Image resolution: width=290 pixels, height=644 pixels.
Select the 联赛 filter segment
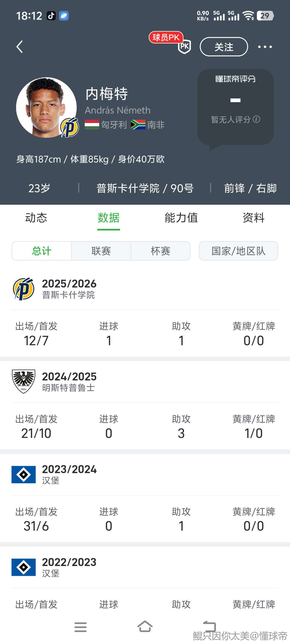click(101, 251)
